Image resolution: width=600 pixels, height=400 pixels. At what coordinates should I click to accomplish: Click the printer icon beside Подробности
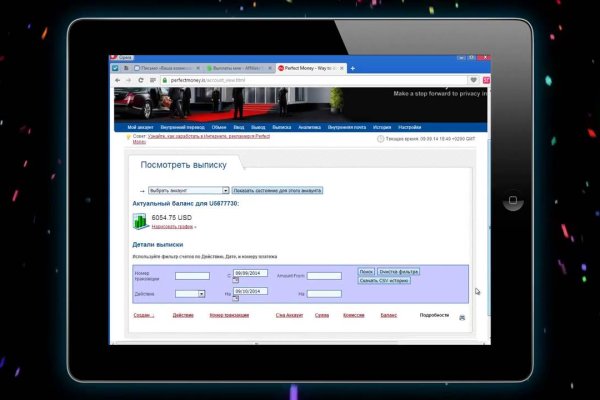click(462, 316)
